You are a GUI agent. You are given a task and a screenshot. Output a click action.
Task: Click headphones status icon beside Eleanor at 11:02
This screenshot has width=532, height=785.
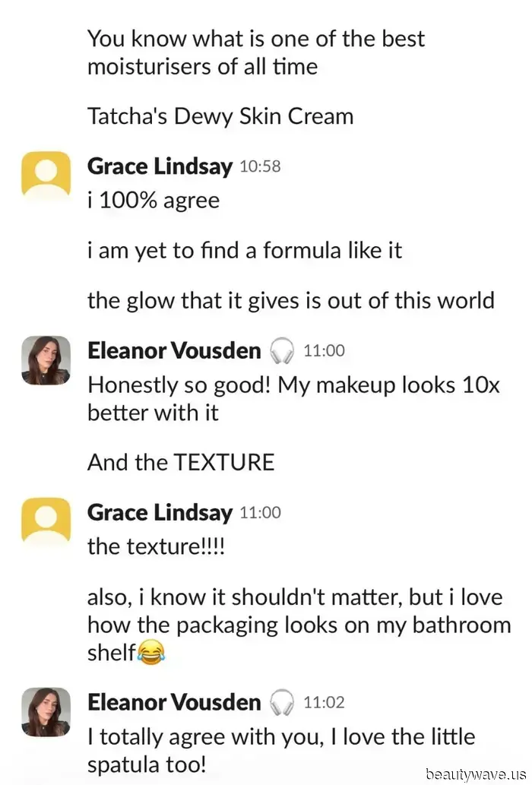[282, 702]
